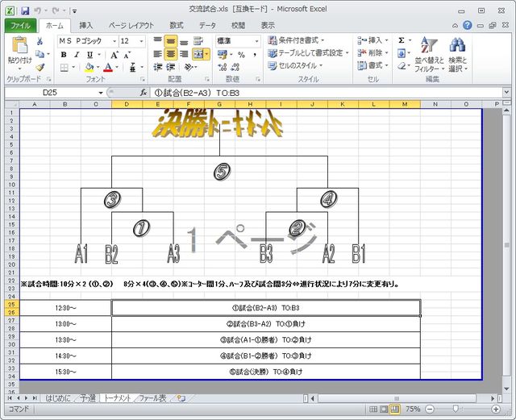
Task: Switch to the 予選 sheet tab
Action: [x=88, y=398]
